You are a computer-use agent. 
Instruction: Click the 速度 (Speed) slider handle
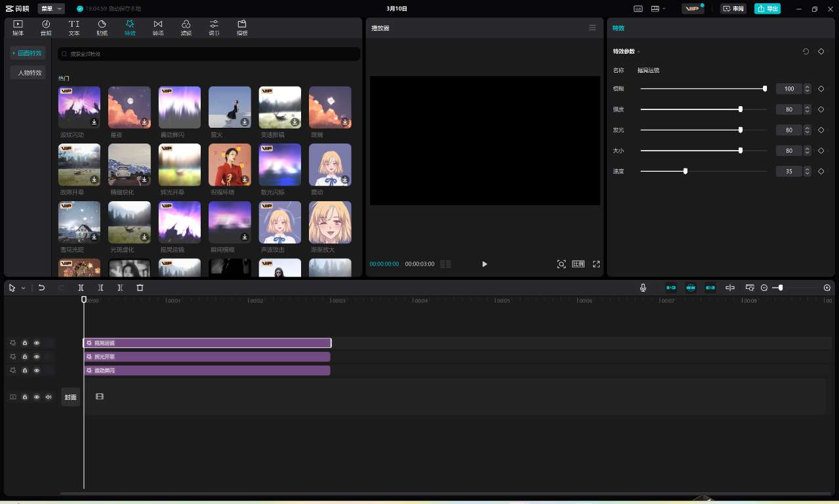click(685, 171)
